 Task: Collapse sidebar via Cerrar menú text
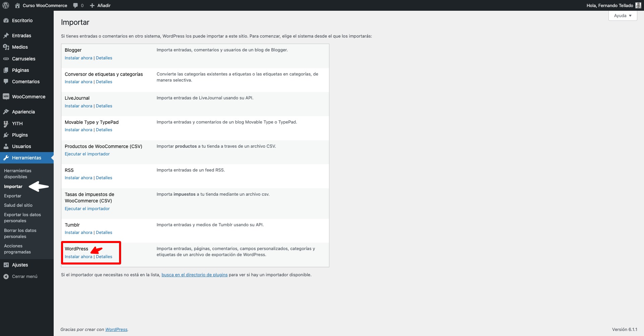[25, 277]
